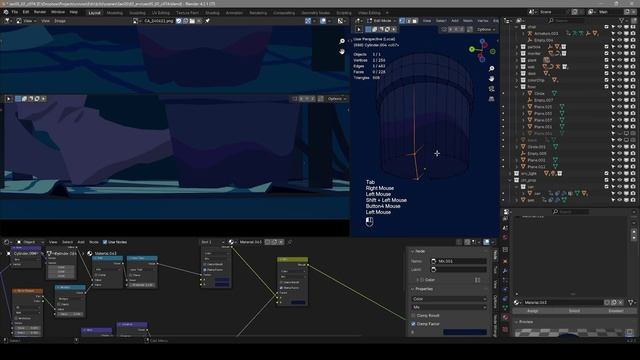This screenshot has width=640, height=360.
Task: Hide Armature.003 with its eye icon
Action: pos(620,33)
